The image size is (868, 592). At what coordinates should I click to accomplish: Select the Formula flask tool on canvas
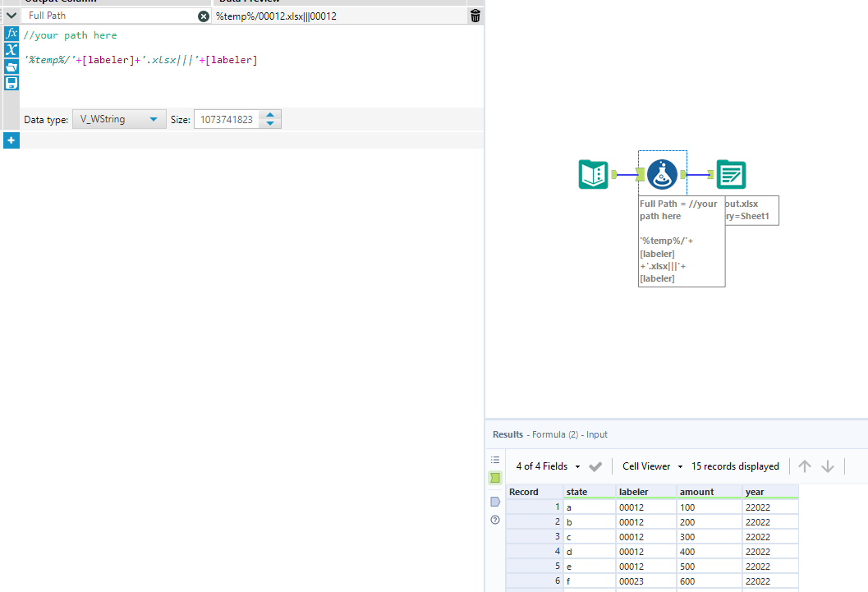click(x=662, y=174)
